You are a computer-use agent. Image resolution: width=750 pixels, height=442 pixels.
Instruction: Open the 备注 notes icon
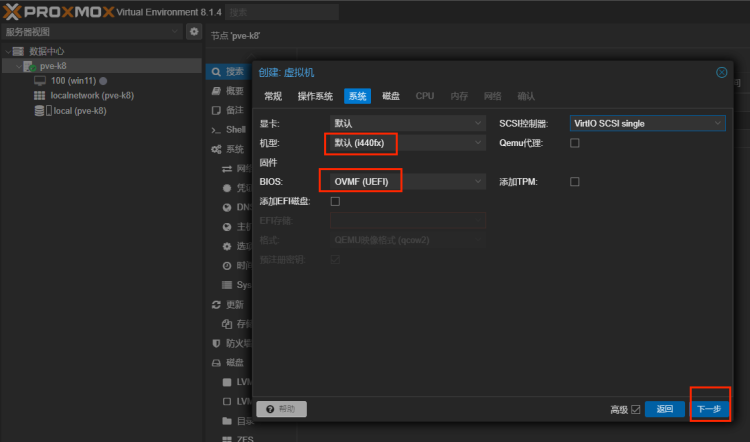click(x=216, y=110)
